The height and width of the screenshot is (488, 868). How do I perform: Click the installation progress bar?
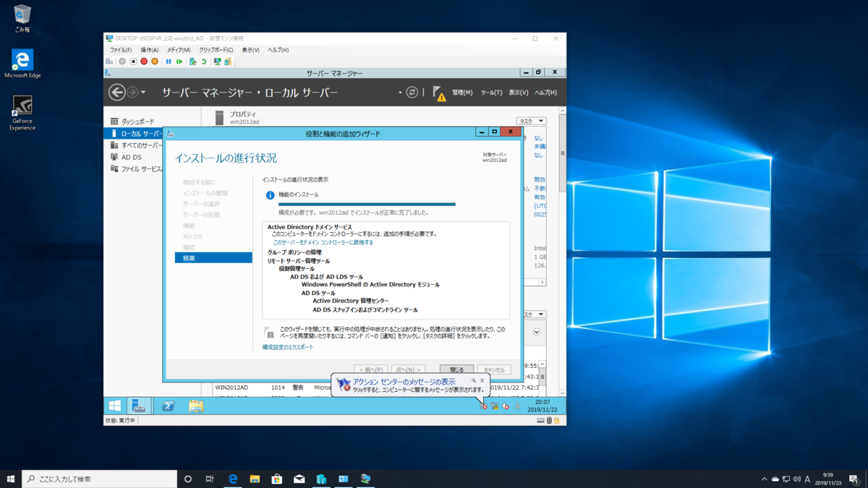click(x=367, y=205)
